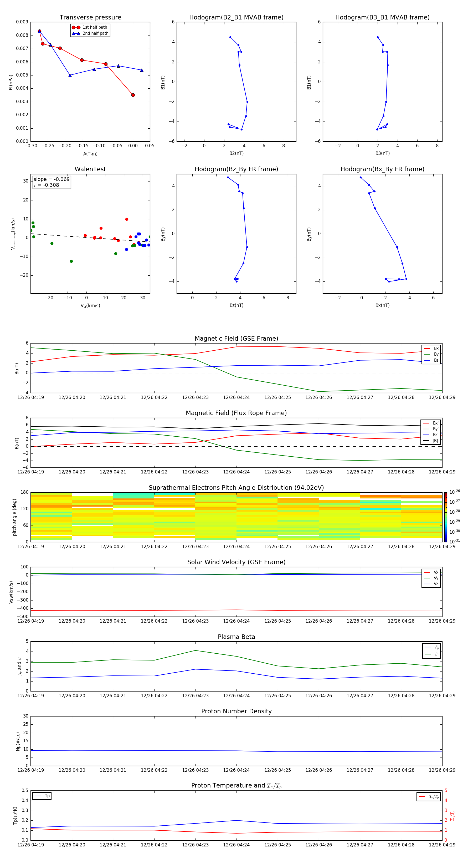Click the Vx legend entry in velocity plot

[431, 572]
